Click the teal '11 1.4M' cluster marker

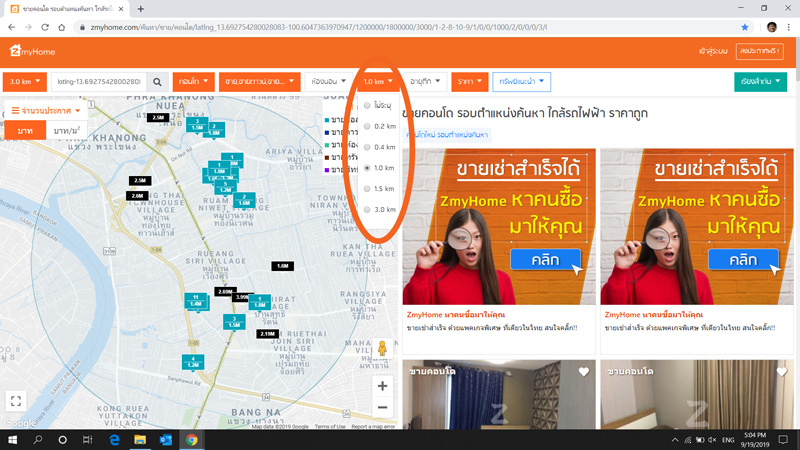[x=196, y=301]
